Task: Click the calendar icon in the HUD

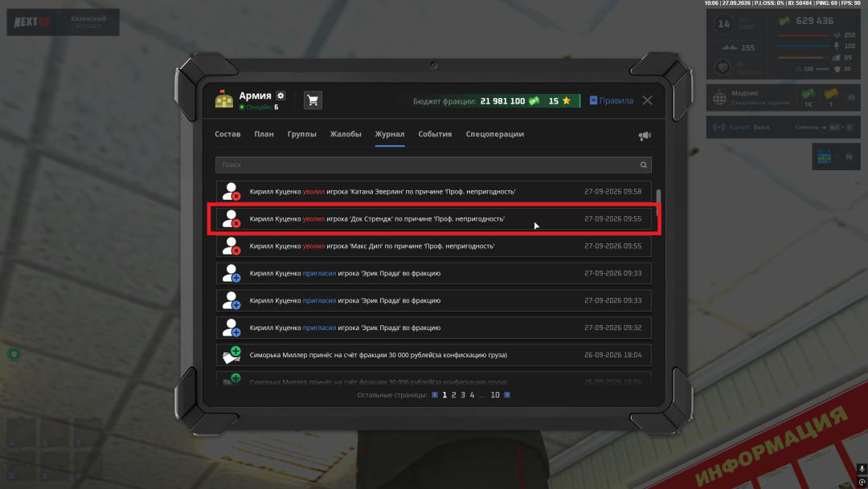Action: coord(825,157)
